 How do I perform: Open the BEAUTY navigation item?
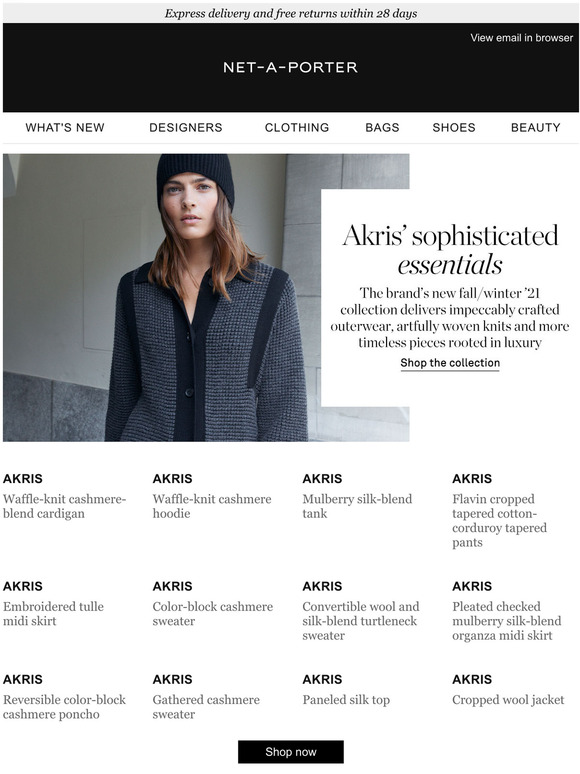coord(536,127)
